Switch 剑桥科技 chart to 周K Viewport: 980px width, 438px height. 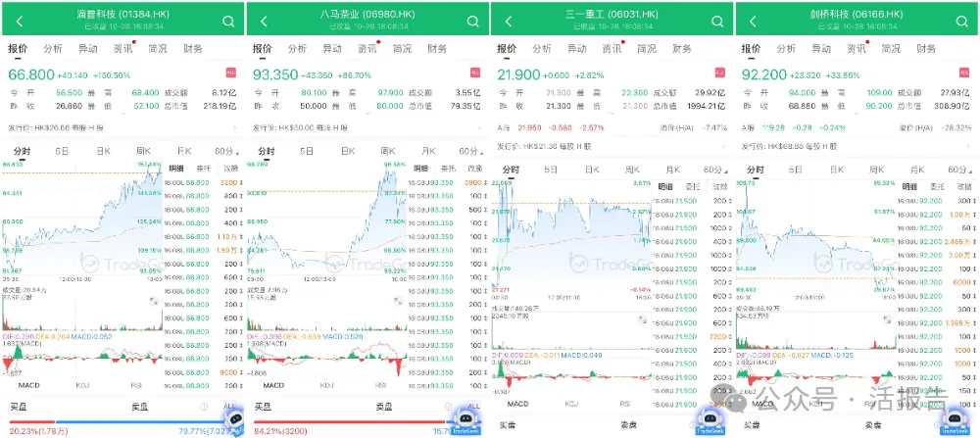(878, 151)
